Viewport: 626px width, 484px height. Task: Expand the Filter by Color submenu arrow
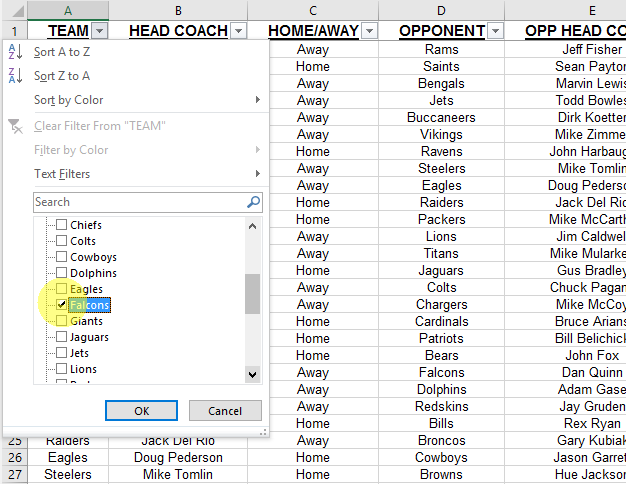258,150
